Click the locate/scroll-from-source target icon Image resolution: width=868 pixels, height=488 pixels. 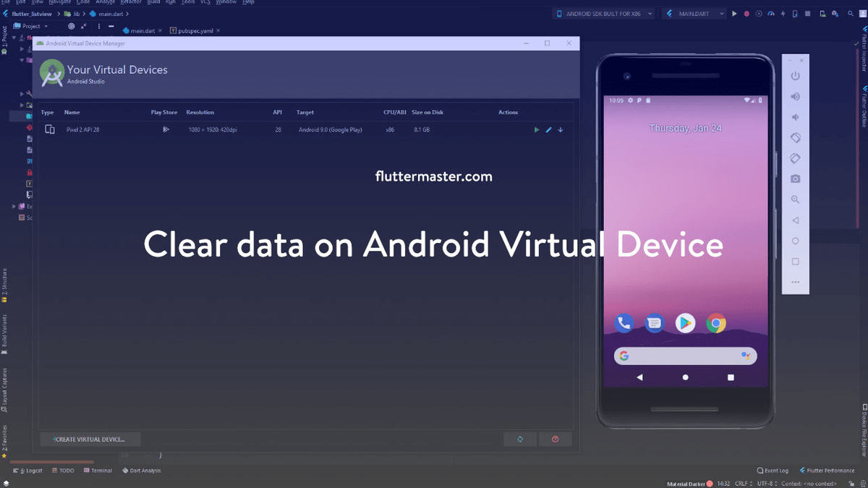pyautogui.click(x=71, y=26)
